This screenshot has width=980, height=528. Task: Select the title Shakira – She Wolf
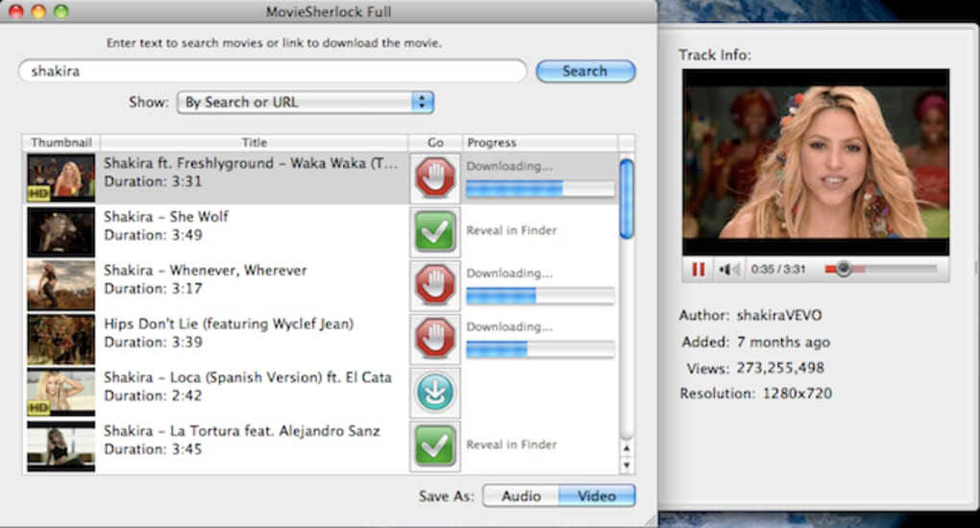[166, 217]
